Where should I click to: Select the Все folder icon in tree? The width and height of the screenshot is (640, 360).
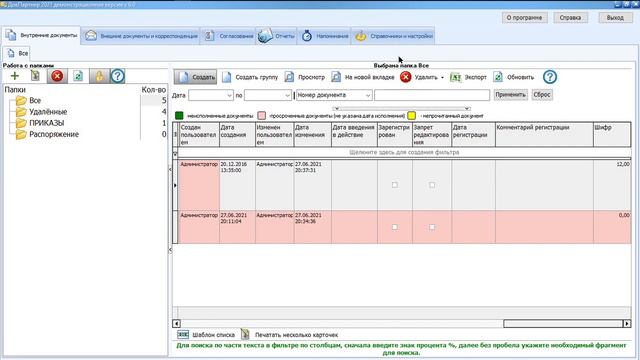click(x=21, y=100)
